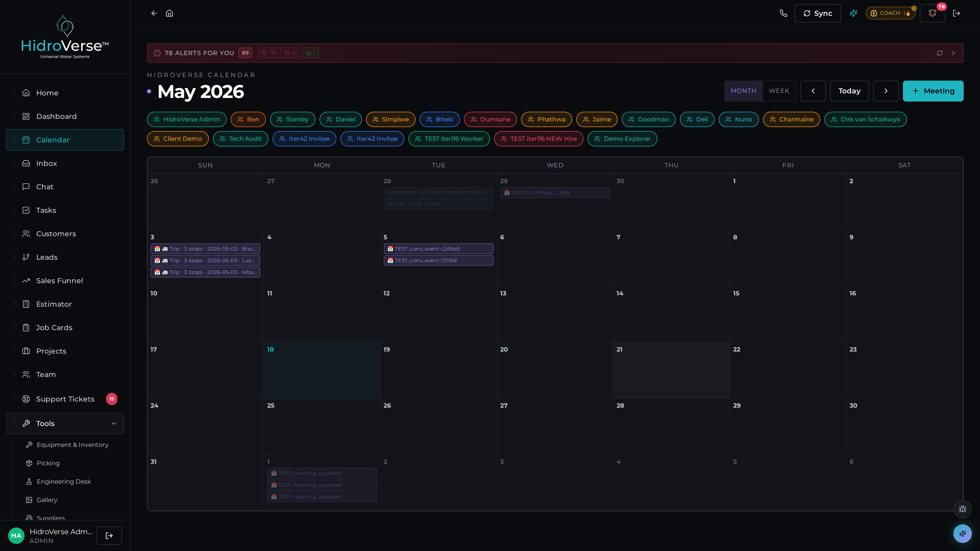Open Home in the sidebar
The height and width of the screenshot is (551, 980).
click(x=65, y=93)
